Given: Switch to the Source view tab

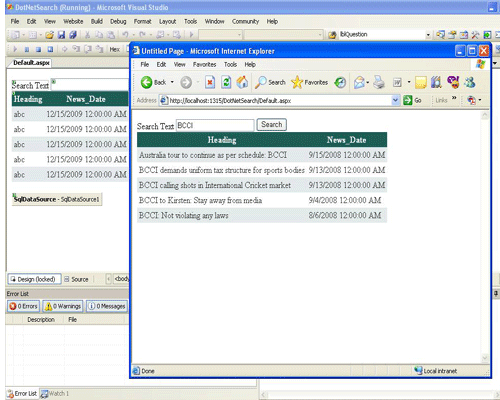Looking at the screenshot, I should coord(76,279).
